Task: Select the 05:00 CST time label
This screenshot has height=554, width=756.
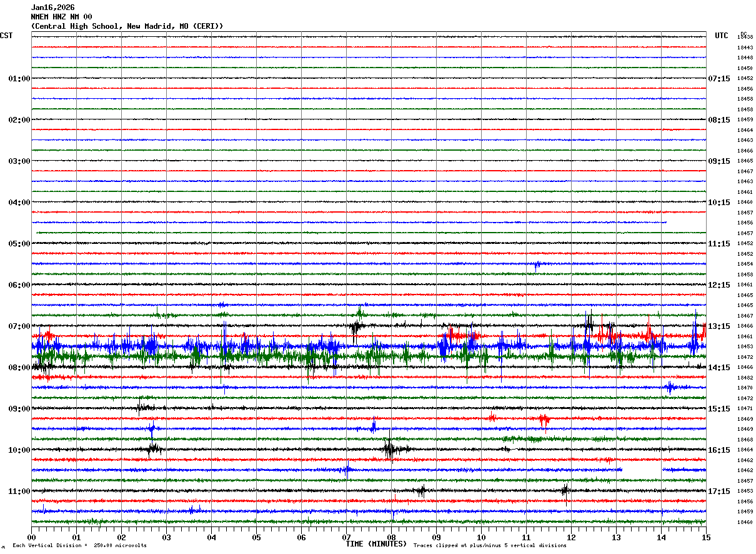Action: click(19, 244)
